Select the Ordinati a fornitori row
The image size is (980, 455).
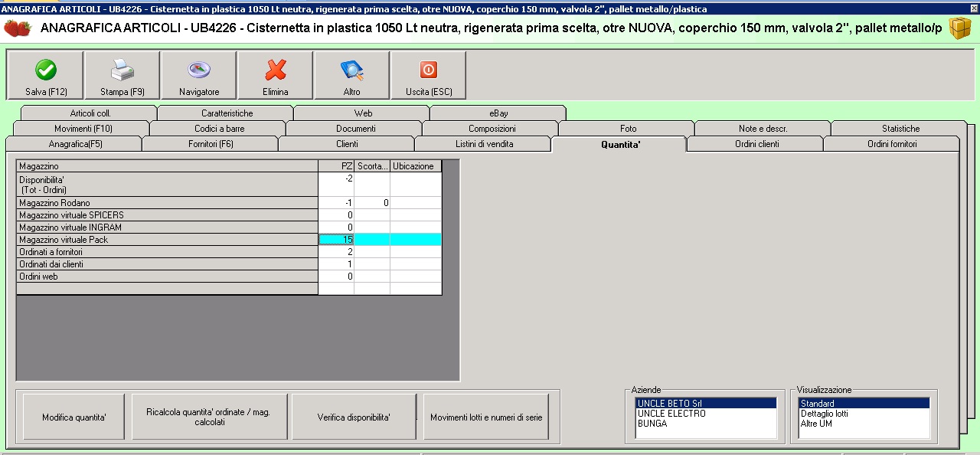229,252
